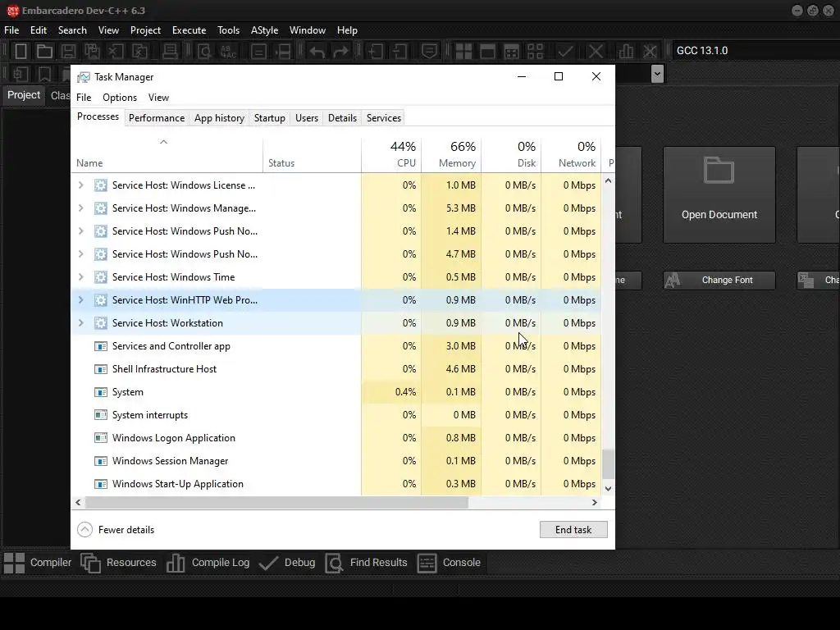Select the System process row
Viewport: 840px width, 630px height.
tap(336, 392)
